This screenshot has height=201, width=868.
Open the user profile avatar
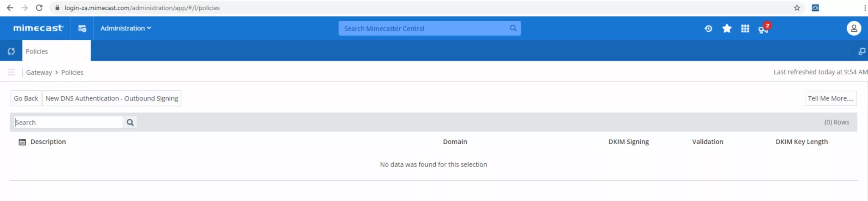click(x=854, y=28)
